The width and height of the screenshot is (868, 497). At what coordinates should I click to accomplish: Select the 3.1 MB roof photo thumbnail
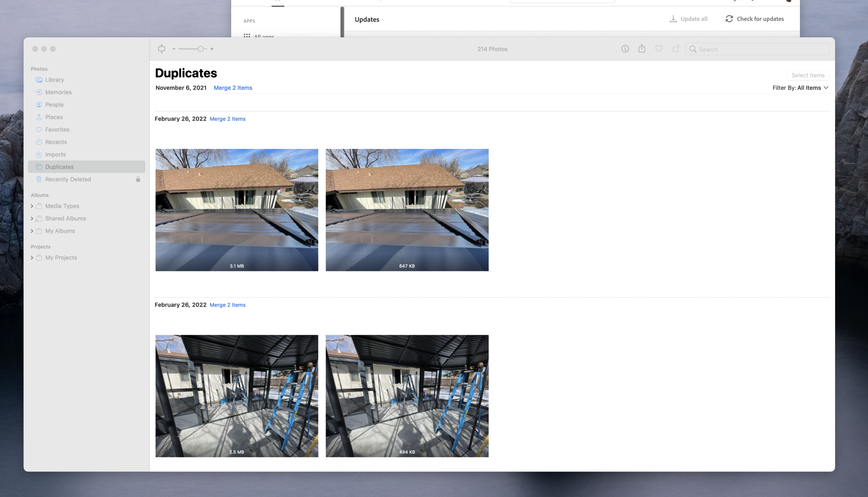click(x=237, y=210)
